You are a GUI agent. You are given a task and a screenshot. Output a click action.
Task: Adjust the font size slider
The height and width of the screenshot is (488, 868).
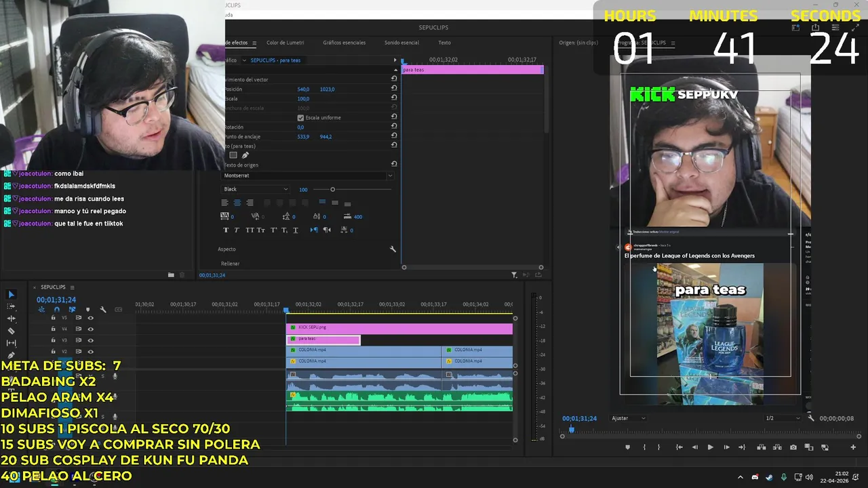tap(332, 189)
